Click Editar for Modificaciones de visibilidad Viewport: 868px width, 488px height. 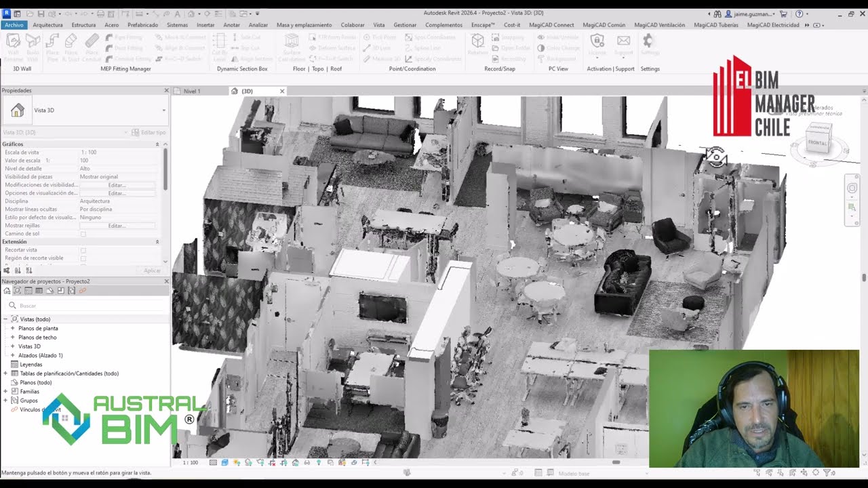[x=117, y=185]
